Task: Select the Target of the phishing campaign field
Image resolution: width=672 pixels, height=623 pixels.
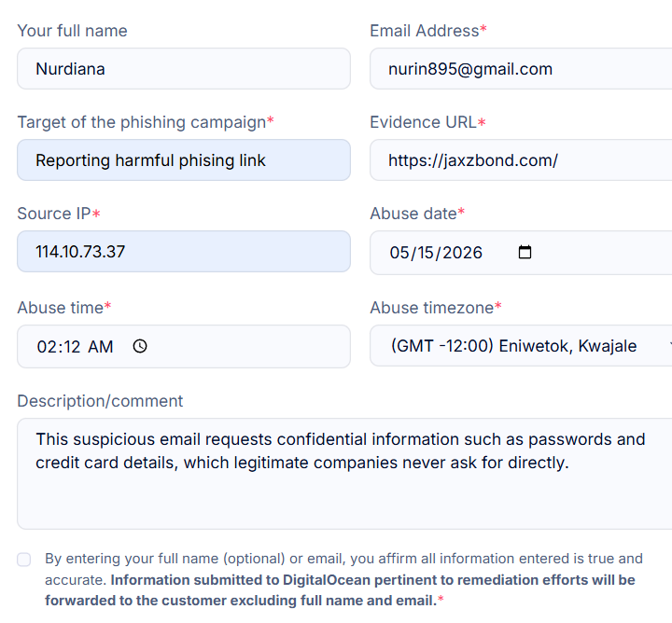Action: coord(184,159)
